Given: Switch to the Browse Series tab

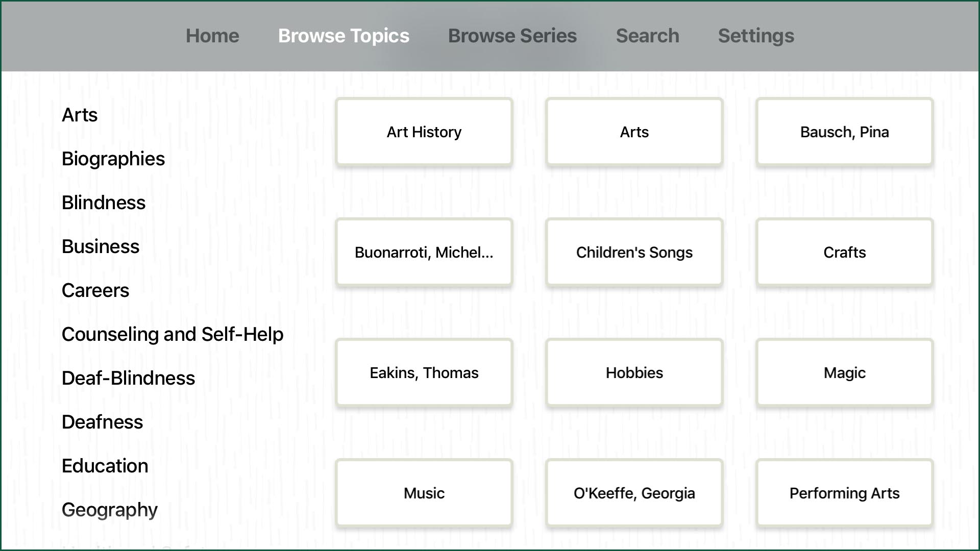Looking at the screenshot, I should pos(512,35).
